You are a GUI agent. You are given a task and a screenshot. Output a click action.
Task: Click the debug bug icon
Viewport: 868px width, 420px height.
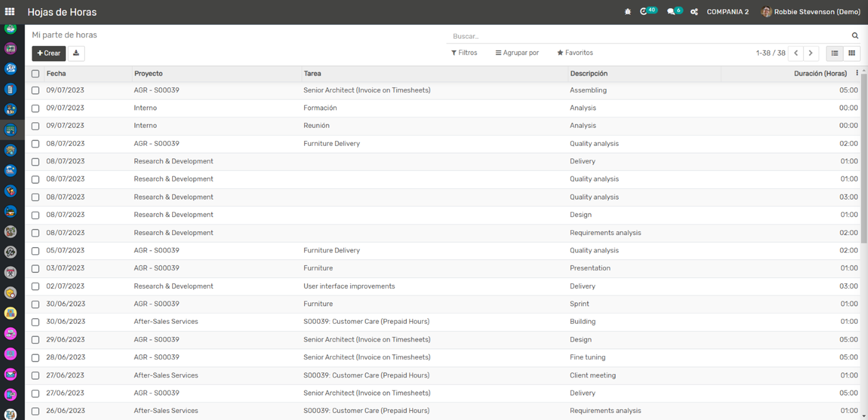(628, 12)
